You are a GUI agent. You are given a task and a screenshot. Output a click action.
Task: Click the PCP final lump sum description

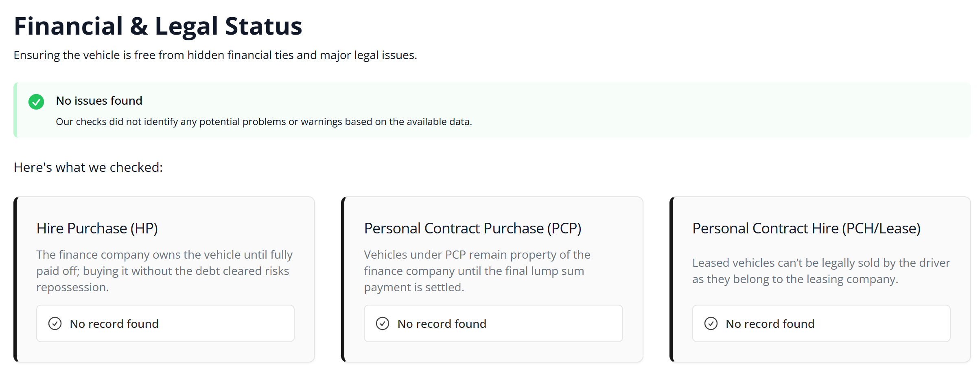477,271
